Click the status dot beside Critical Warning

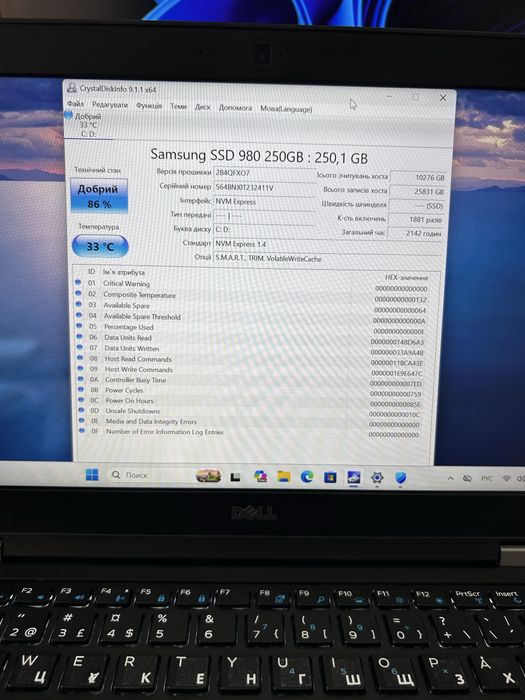point(78,282)
